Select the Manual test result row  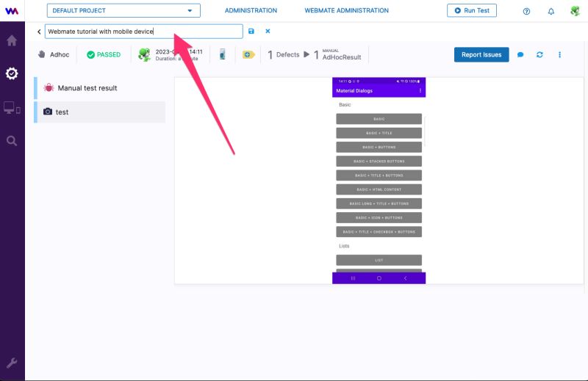(x=99, y=88)
